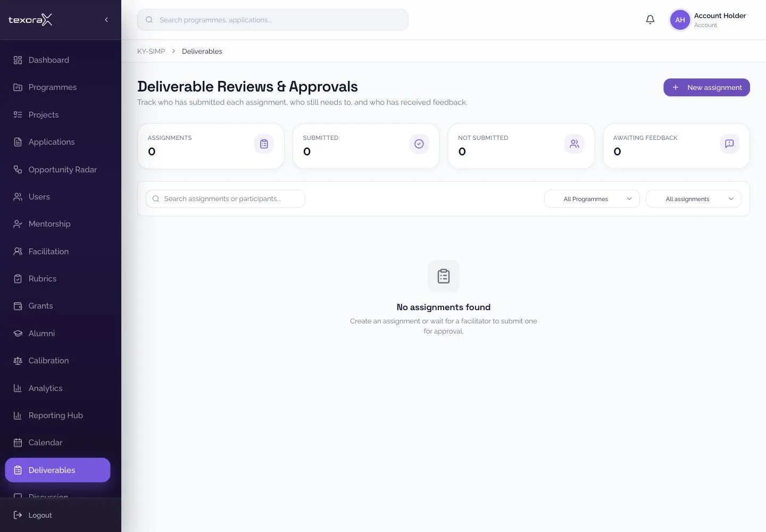This screenshot has height=532, width=766.
Task: Open the Rubrics page
Action: [57, 279]
